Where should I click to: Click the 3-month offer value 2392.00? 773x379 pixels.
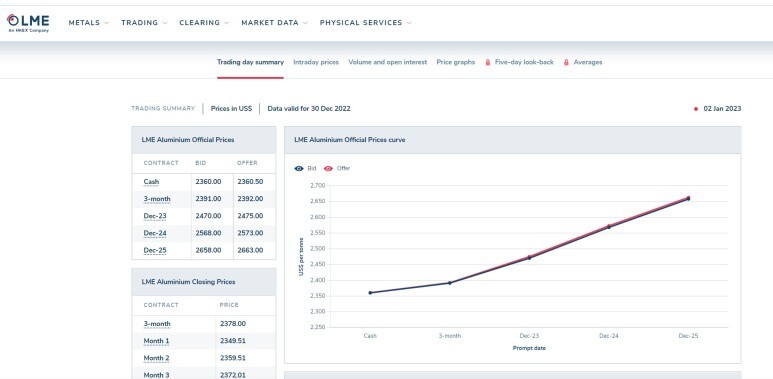pyautogui.click(x=250, y=199)
